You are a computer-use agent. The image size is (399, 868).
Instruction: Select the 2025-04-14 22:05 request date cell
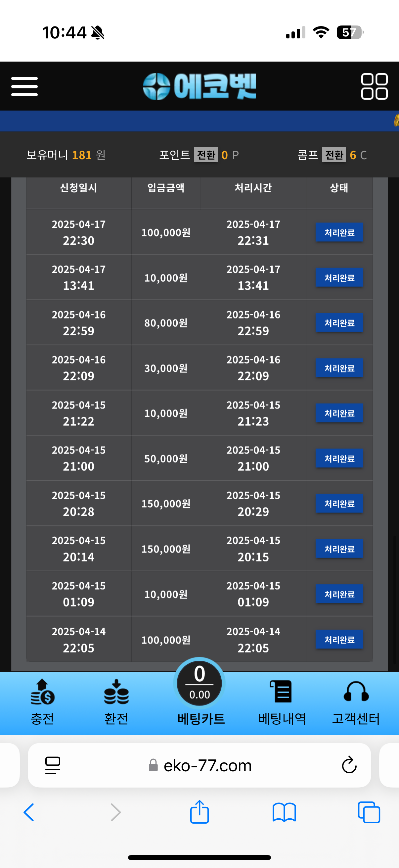[x=78, y=639]
